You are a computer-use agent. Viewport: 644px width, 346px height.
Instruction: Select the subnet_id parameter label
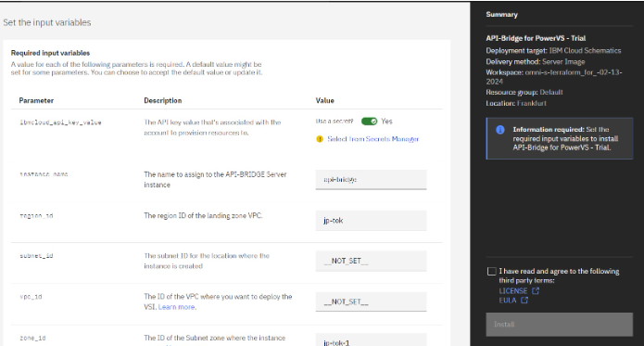tap(36, 256)
